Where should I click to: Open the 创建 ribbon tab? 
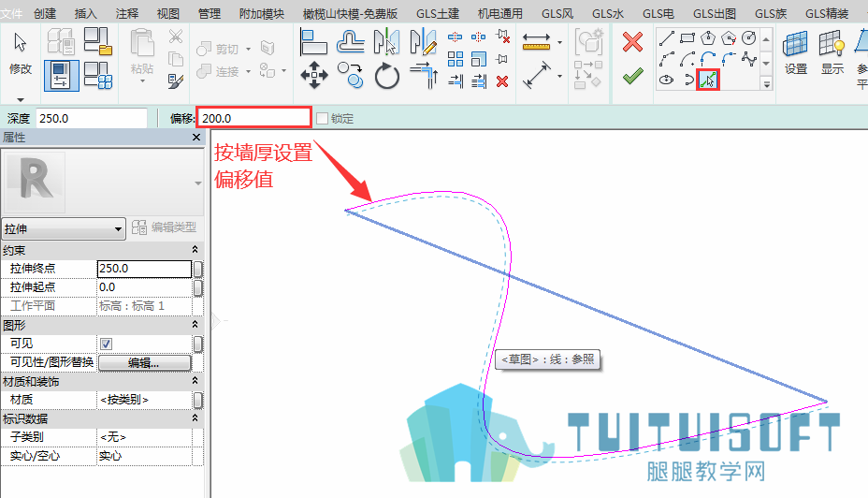[45, 13]
